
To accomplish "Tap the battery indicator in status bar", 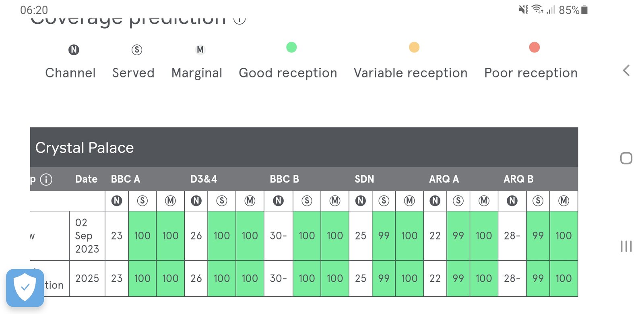I will point(584,10).
